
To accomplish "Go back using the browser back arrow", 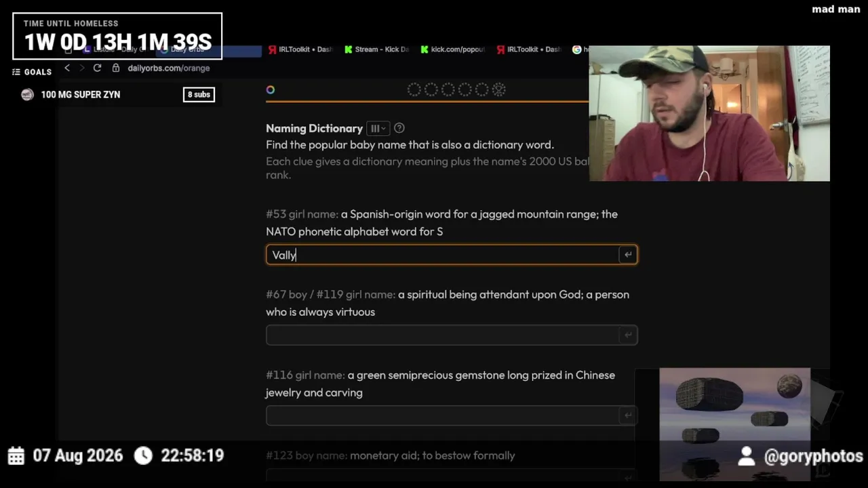I will [67, 68].
